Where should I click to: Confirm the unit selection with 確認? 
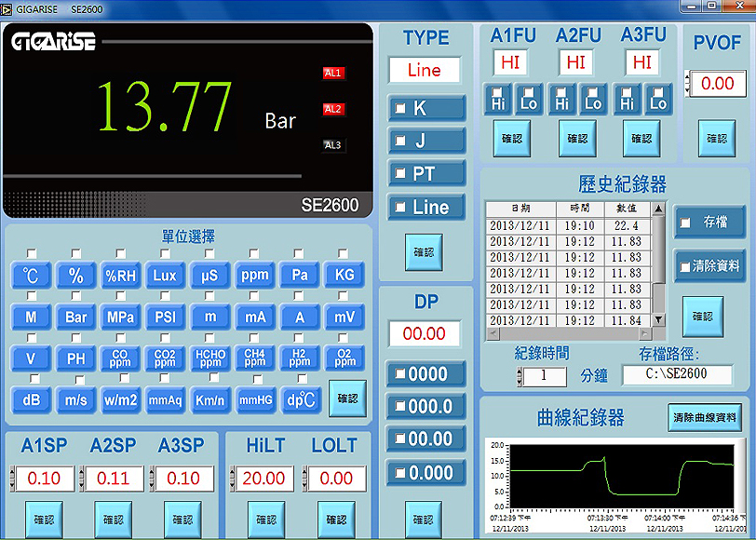(x=347, y=398)
